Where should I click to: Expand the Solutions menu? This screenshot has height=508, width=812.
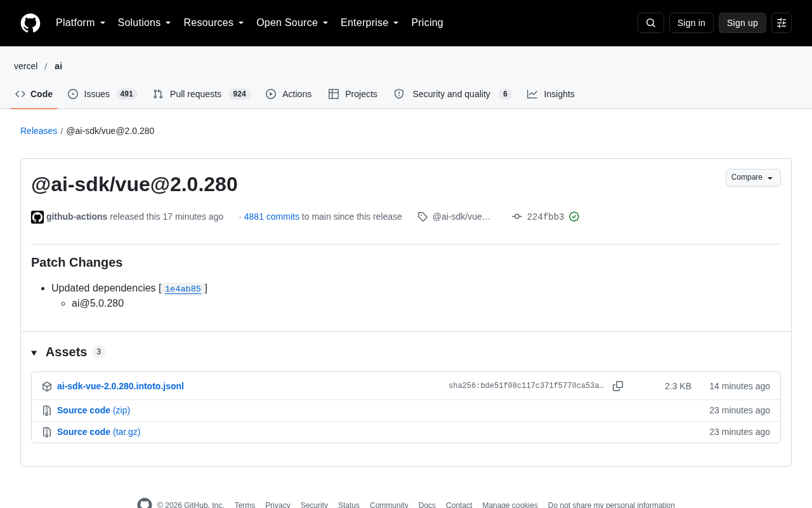point(145,23)
